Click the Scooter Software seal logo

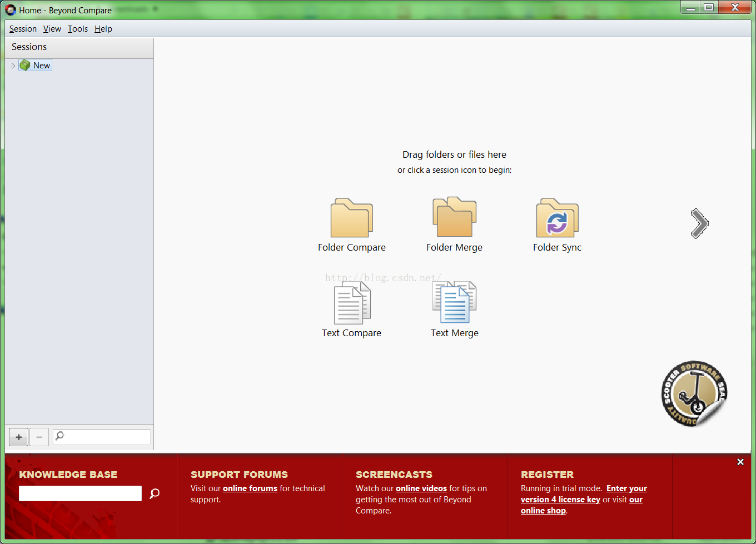pos(694,393)
